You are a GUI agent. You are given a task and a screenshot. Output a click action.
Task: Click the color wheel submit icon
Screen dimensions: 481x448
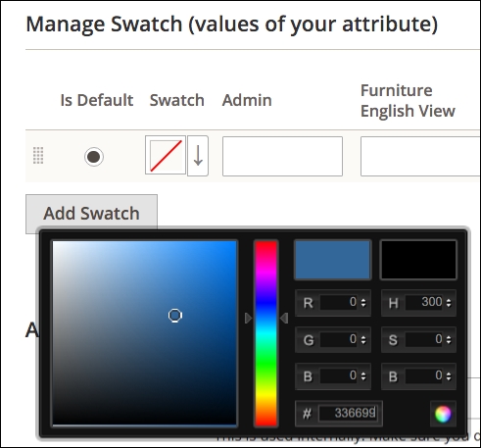(x=443, y=414)
